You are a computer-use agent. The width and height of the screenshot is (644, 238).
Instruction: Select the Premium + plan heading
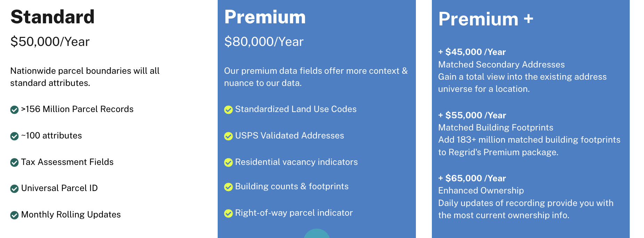pos(486,19)
